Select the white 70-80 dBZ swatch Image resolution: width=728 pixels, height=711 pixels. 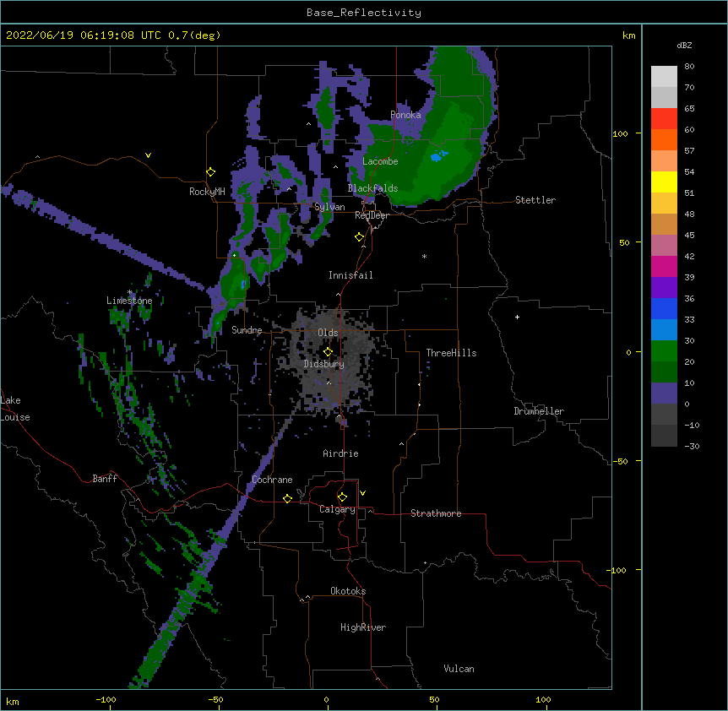coord(664,77)
